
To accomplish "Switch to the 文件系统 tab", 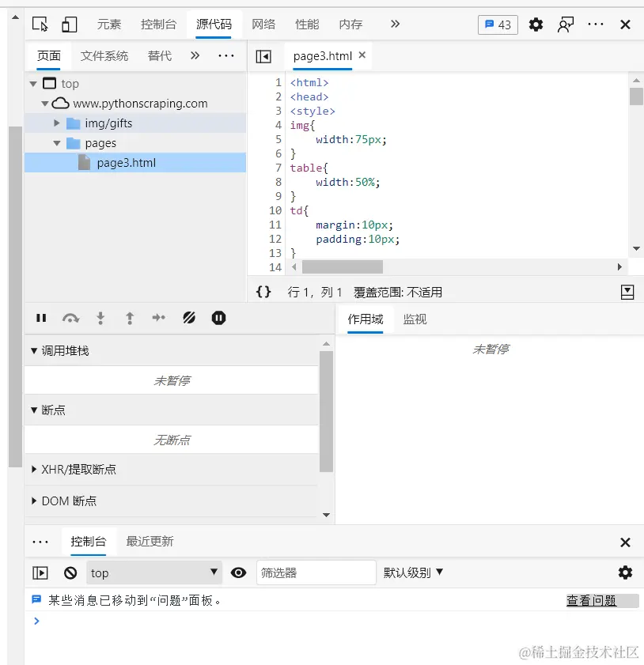I will pos(104,55).
